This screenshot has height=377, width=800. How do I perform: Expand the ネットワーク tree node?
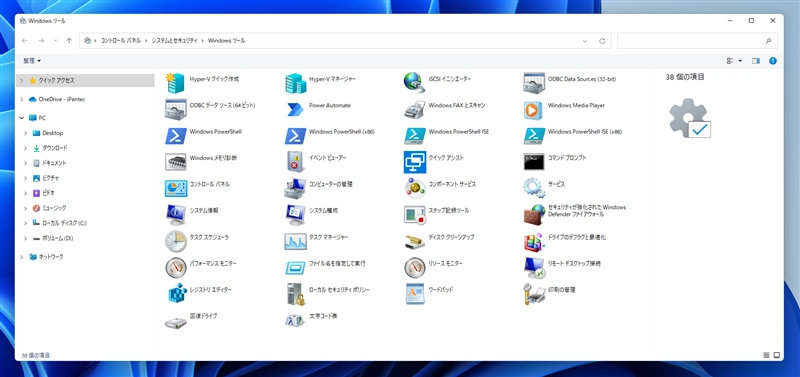point(21,257)
